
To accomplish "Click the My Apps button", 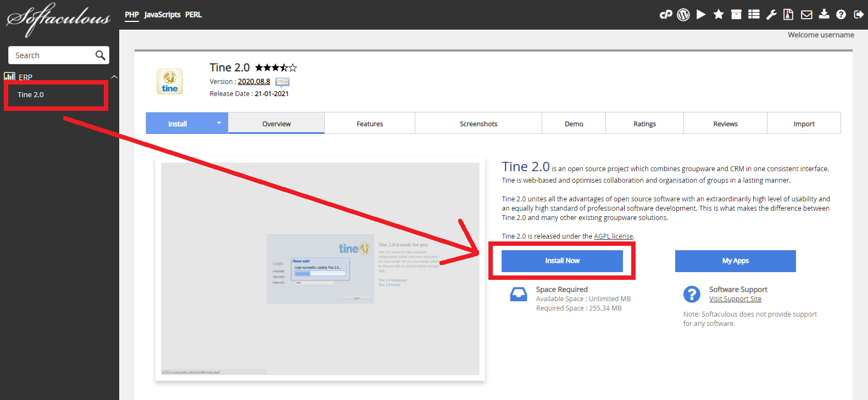I will coord(735,261).
